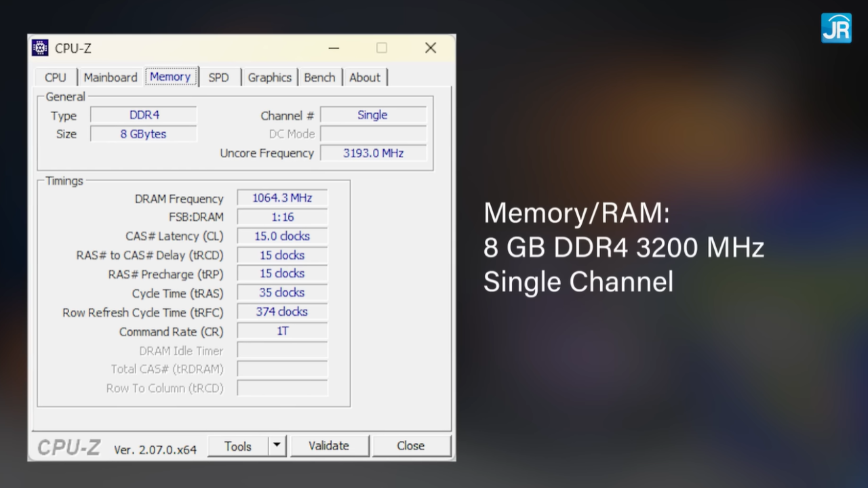Click the empty DC Mode field
Screen dimensions: 868x488
373,134
